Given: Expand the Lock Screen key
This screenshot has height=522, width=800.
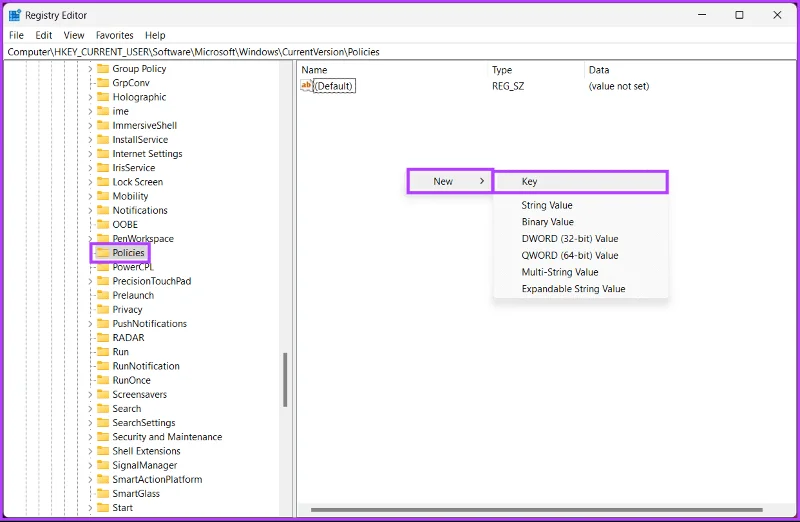Looking at the screenshot, I should (90, 182).
